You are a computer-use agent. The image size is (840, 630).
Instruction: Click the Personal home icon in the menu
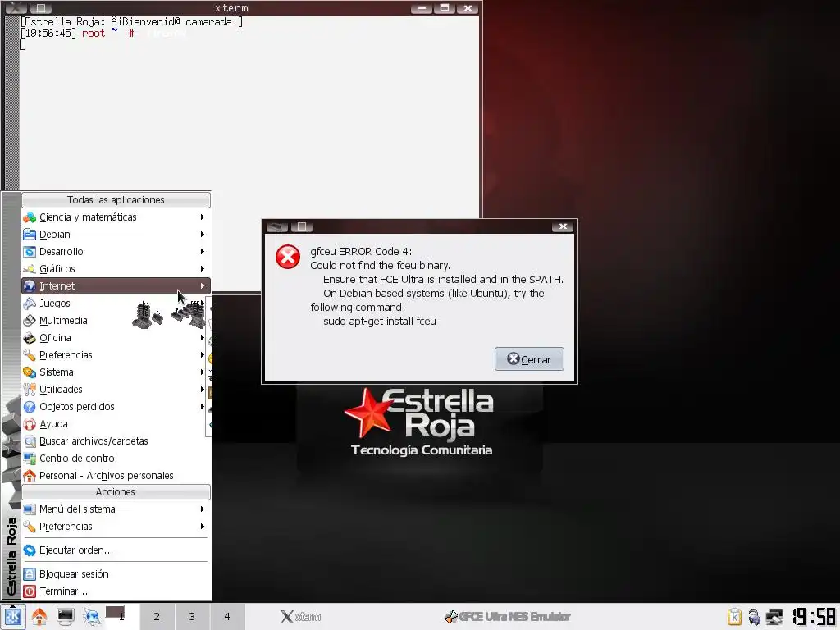click(x=30, y=476)
